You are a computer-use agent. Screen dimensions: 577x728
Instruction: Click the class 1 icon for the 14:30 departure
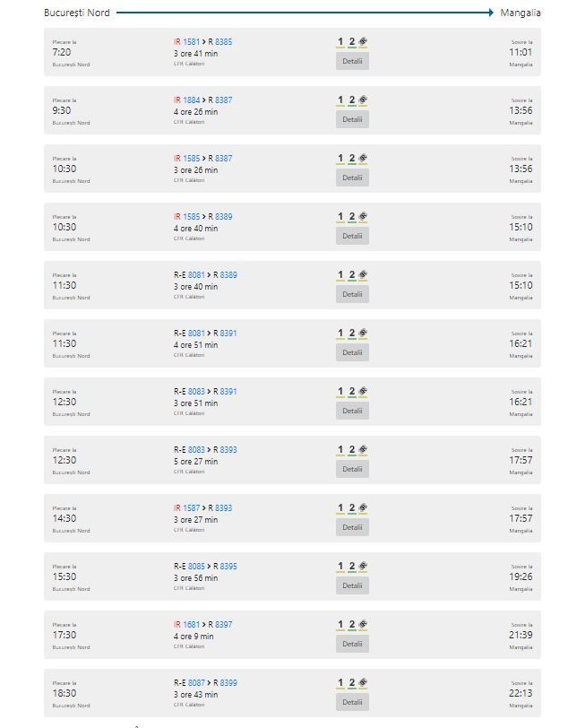340,508
